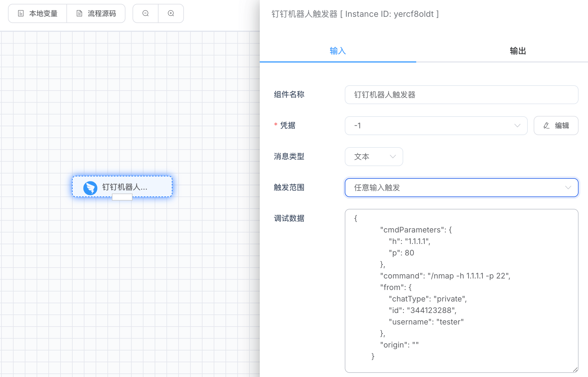
Task: Click output port under DingTalk node
Action: [x=122, y=197]
